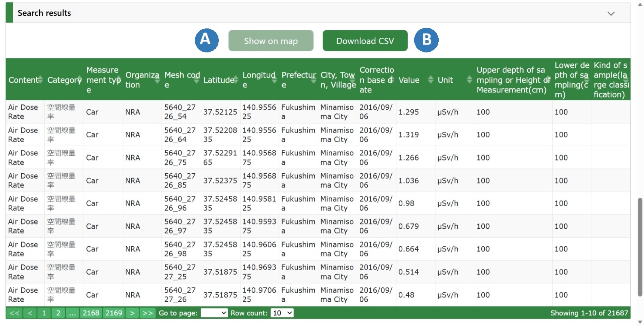Select page 2168 in pagination
The width and height of the screenshot is (644, 326).
[x=91, y=313]
